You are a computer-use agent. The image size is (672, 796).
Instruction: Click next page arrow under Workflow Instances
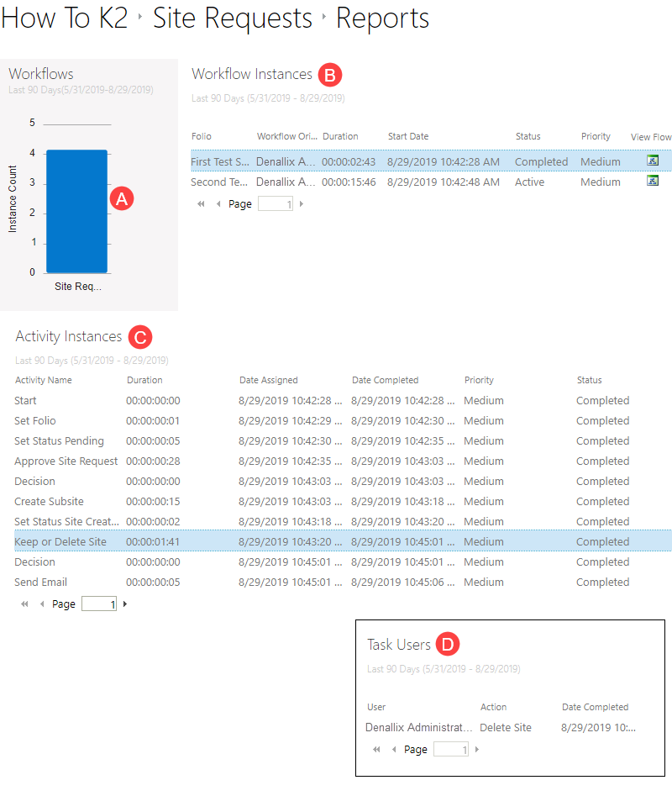(x=302, y=203)
